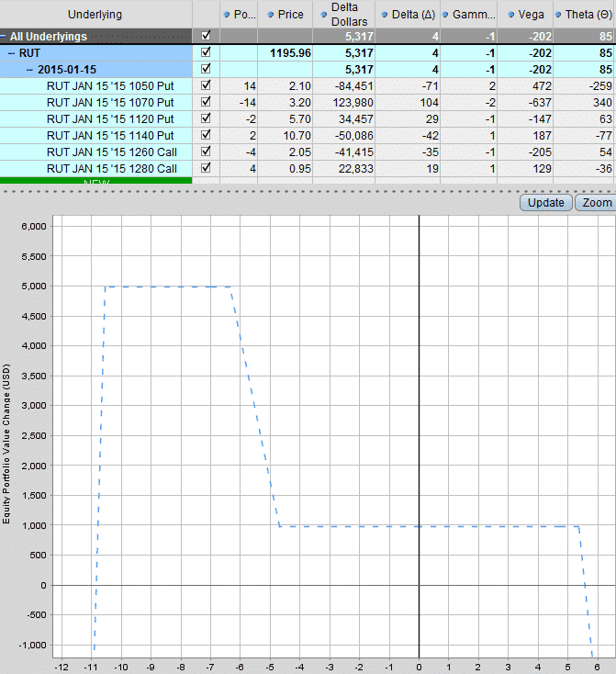
Task: Uncheck the RUT 1260 Call checkbox
Action: [206, 151]
